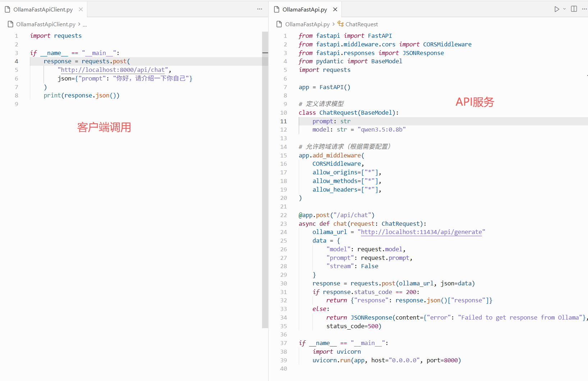Open the http://localhost:8000/api/chat link
The image size is (588, 381).
click(x=113, y=70)
